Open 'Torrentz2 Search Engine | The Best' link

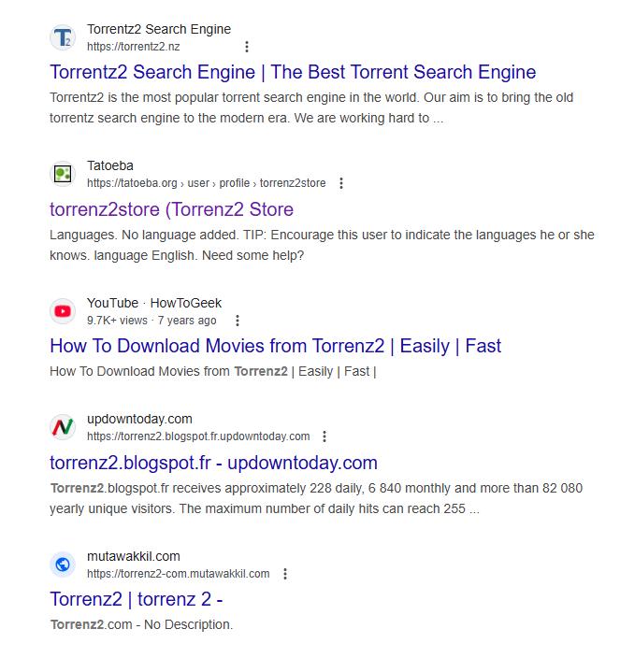click(293, 72)
